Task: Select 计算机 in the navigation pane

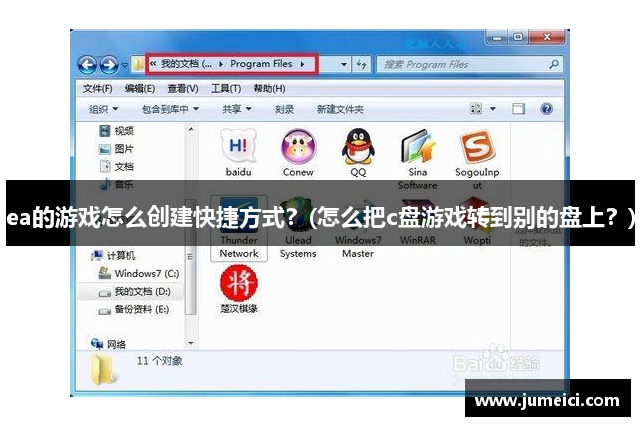Action: click(x=113, y=255)
